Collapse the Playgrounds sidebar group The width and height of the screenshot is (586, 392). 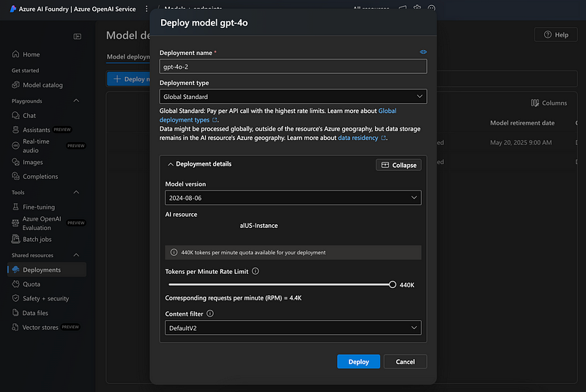(76, 101)
